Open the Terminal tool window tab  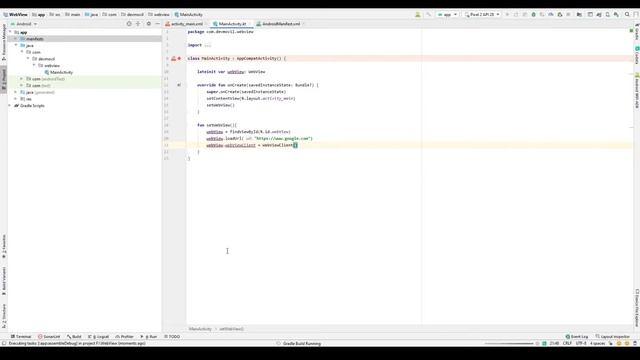21,336
